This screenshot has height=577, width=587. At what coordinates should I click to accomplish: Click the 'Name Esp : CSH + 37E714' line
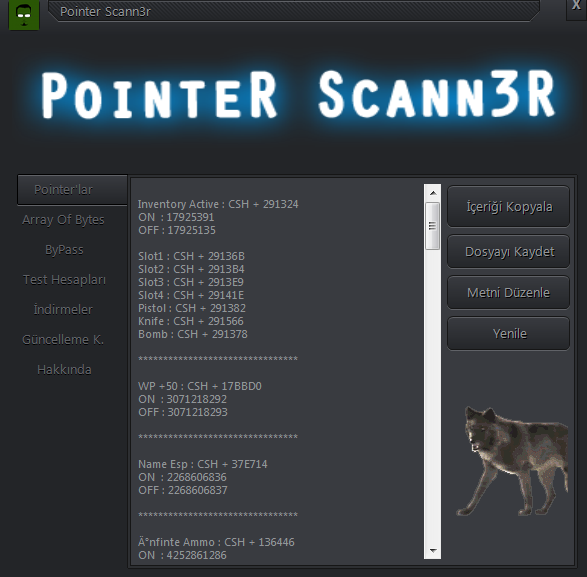[203, 464]
